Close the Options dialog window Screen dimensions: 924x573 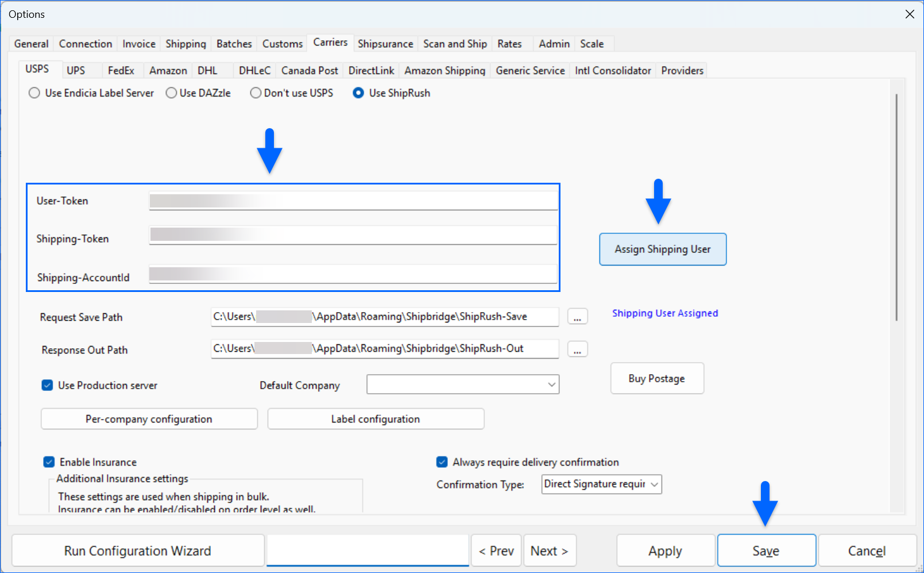pos(910,14)
